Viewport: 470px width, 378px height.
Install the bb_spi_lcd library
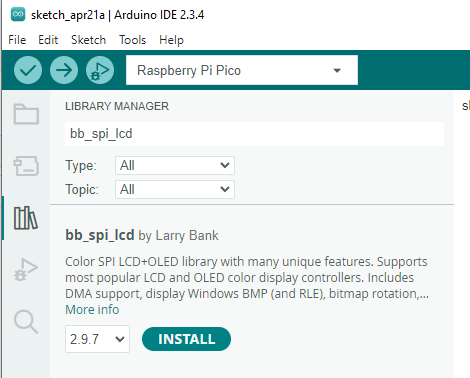coord(186,339)
